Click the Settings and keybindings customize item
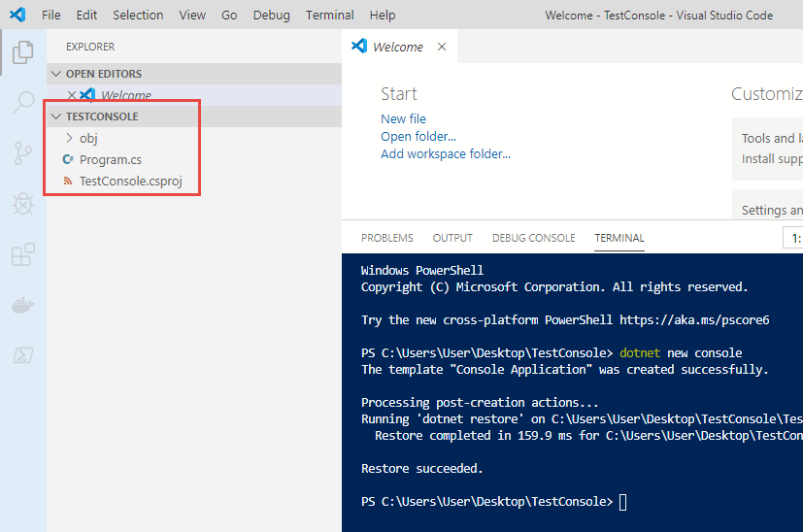 tap(768, 205)
